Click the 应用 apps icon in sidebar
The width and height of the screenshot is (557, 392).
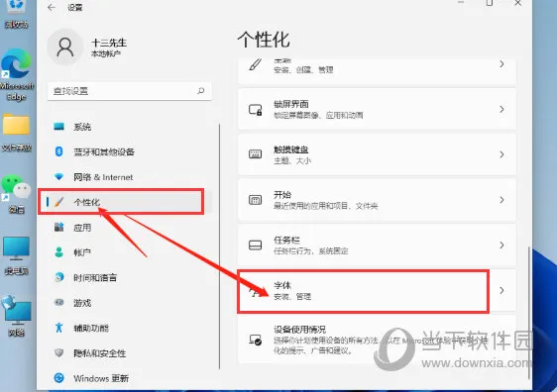tap(58, 227)
